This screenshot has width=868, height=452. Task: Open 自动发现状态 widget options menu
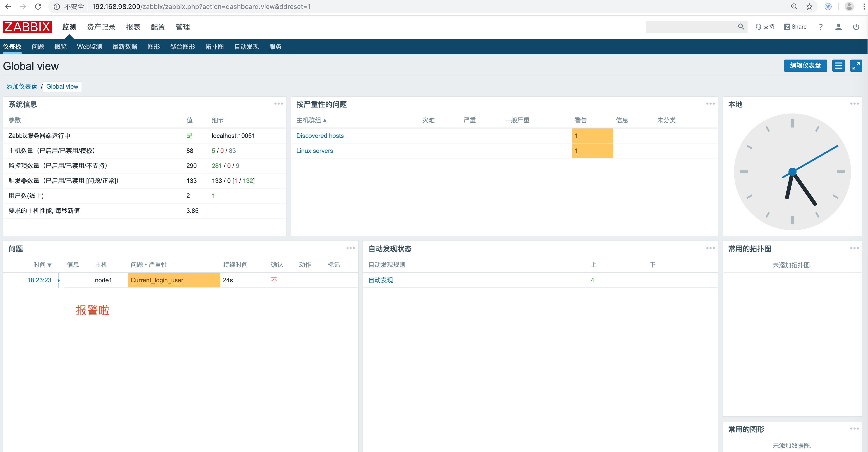click(710, 248)
